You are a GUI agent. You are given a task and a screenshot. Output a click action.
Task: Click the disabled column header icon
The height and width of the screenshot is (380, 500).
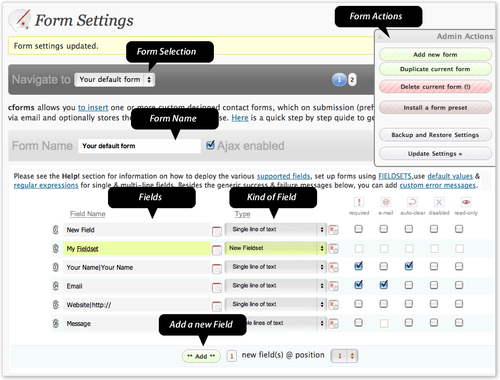coord(439,202)
